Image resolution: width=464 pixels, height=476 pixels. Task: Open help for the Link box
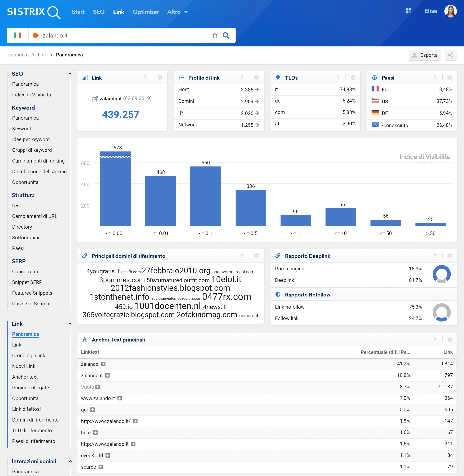145,78
